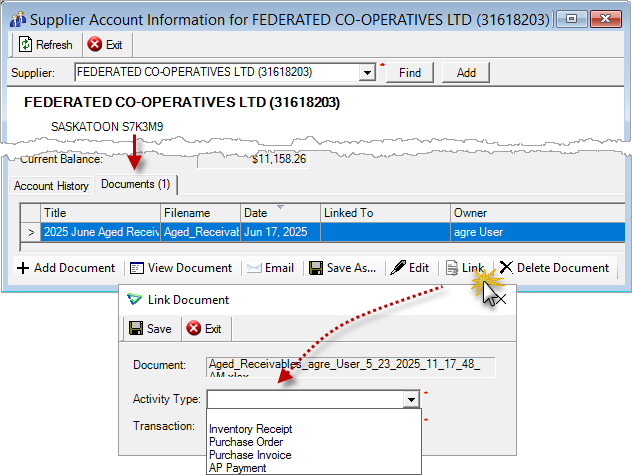
Task: Click the Refresh toolbar button
Action: (46, 44)
